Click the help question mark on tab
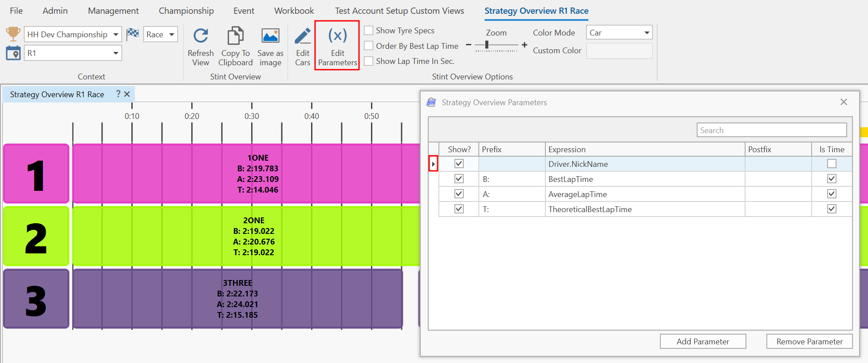Image resolution: width=868 pixels, height=363 pixels. point(118,94)
